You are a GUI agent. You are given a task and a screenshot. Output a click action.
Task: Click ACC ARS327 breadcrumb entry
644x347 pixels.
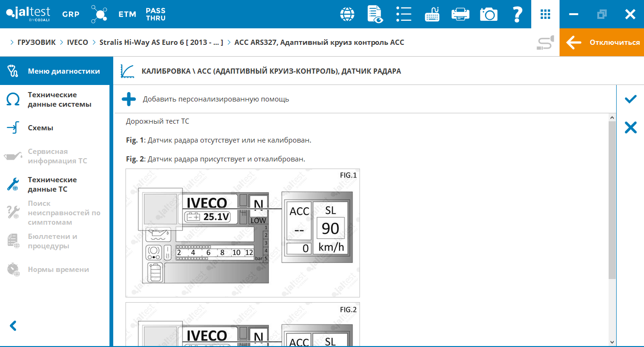click(319, 42)
